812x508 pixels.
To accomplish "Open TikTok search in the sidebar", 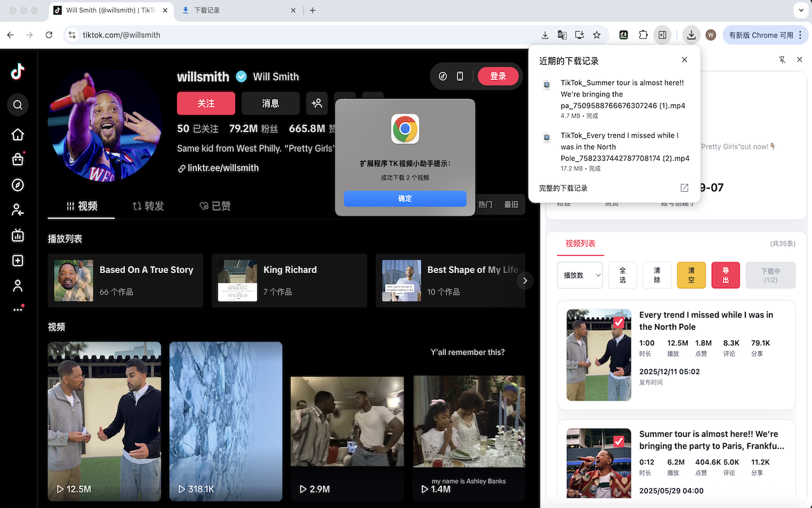I will [18, 105].
